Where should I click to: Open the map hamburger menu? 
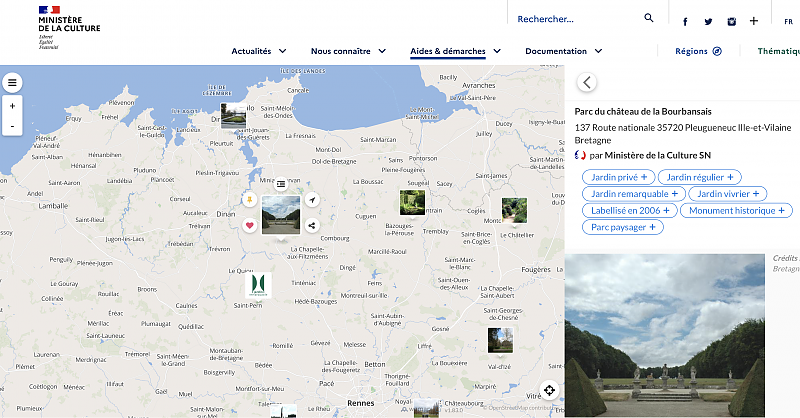click(12, 83)
